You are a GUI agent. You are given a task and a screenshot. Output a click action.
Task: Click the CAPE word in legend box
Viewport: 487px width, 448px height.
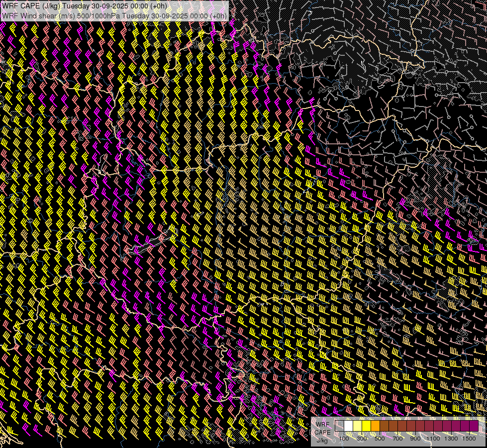pos(322,432)
